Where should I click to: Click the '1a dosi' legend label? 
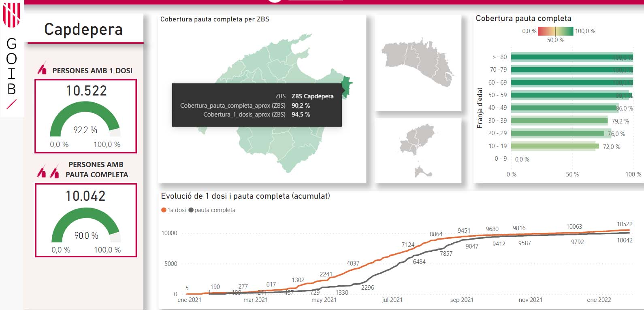pyautogui.click(x=177, y=210)
